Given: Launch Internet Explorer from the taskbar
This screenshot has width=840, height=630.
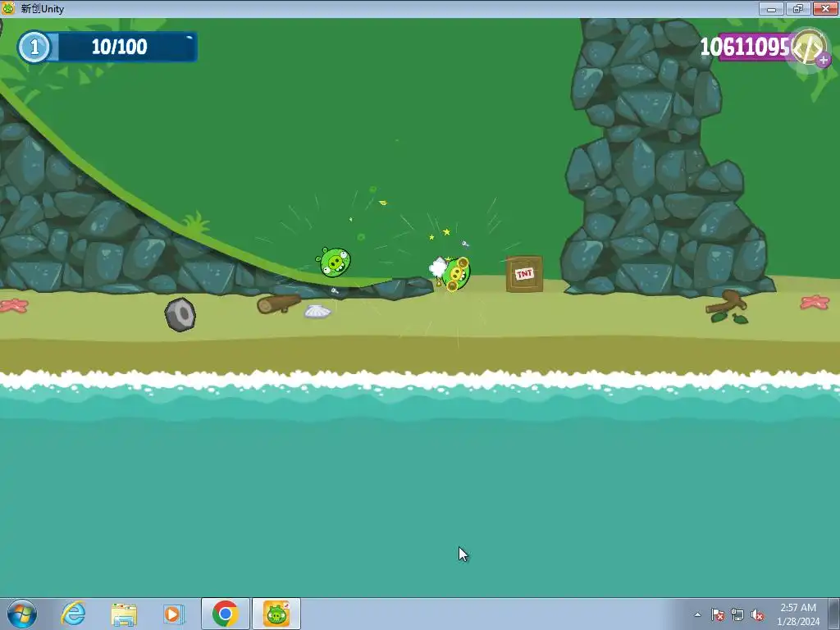Looking at the screenshot, I should tap(73, 614).
